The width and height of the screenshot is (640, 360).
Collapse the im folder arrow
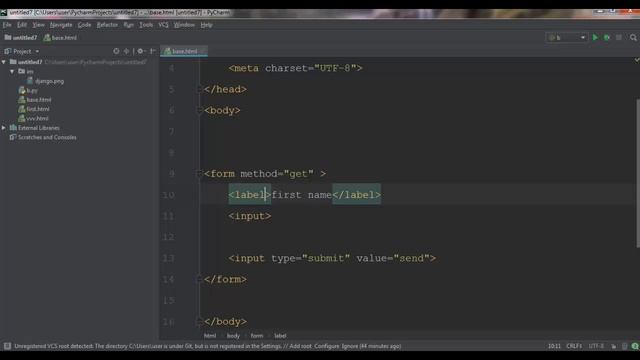click(x=12, y=71)
